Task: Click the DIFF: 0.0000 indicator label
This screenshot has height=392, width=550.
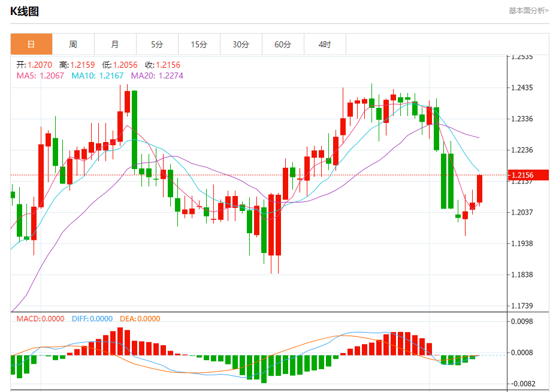Action: [92, 319]
